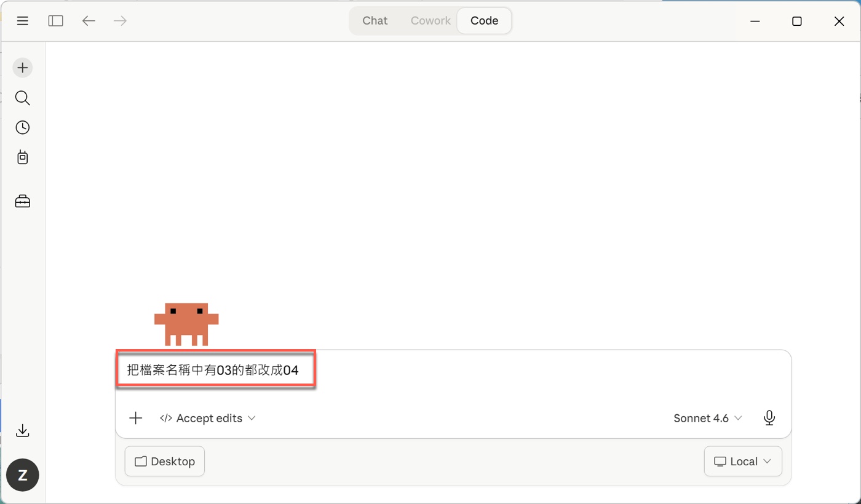861x504 pixels.
Task: Click the Desktop folder button
Action: pyautogui.click(x=165, y=462)
